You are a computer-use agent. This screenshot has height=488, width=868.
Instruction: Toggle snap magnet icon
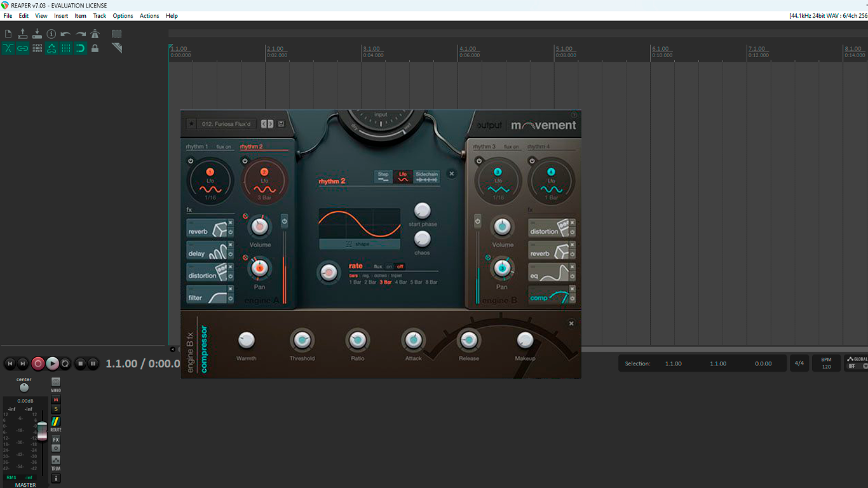(81, 48)
